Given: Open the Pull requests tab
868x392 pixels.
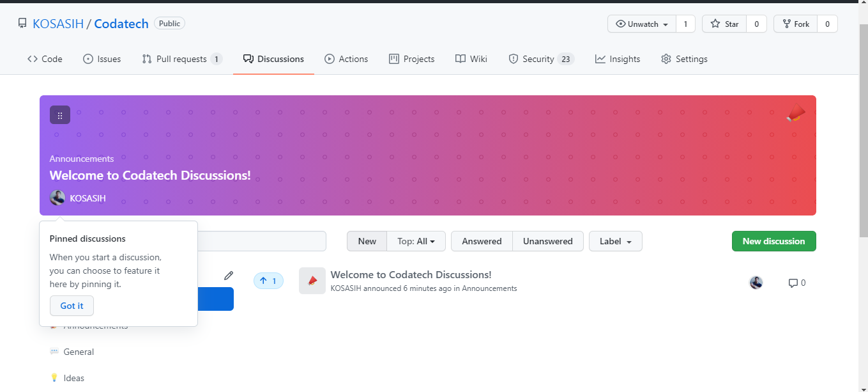Looking at the screenshot, I should coord(182,59).
